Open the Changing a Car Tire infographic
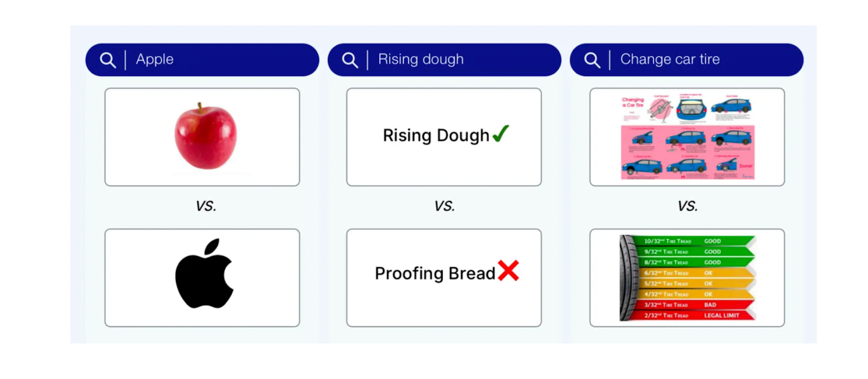This screenshot has width=868, height=379. [x=687, y=137]
